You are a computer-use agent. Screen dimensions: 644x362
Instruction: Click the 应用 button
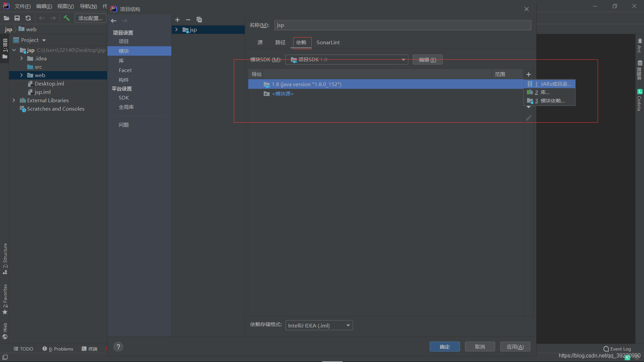click(515, 347)
